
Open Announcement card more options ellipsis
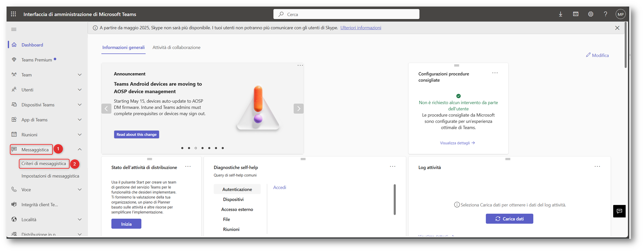(300, 65)
